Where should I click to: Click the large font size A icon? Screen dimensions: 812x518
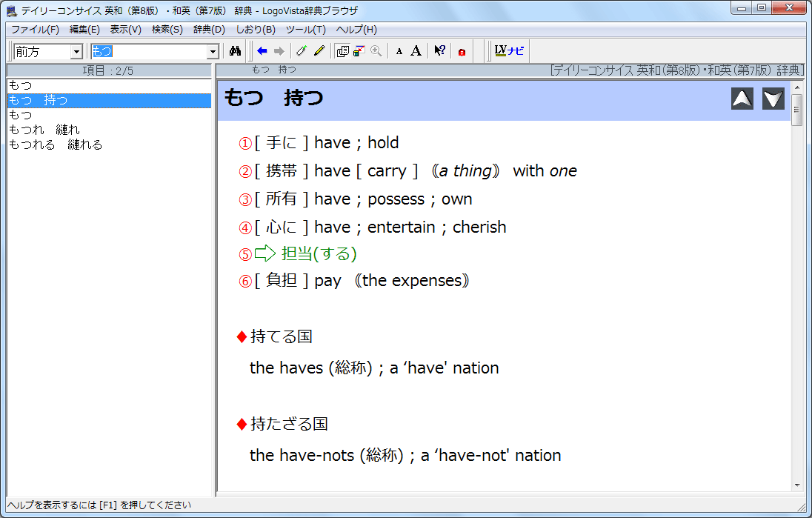point(416,51)
